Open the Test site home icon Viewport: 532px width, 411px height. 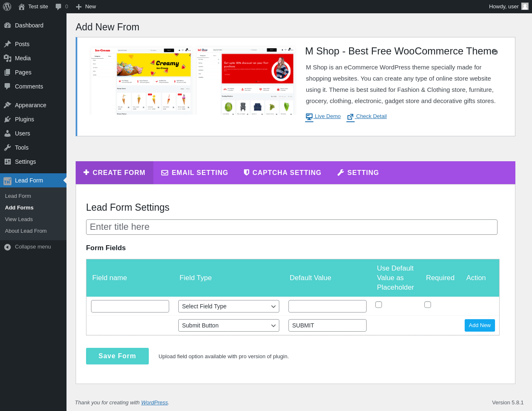(22, 7)
